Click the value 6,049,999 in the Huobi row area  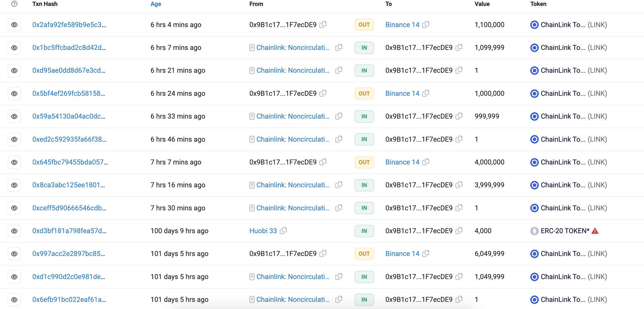[x=489, y=253]
